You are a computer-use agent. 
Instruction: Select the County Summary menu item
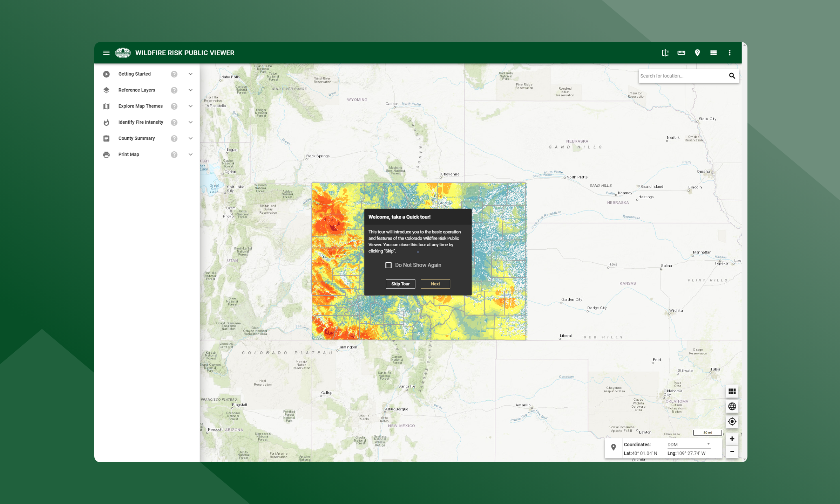point(136,138)
